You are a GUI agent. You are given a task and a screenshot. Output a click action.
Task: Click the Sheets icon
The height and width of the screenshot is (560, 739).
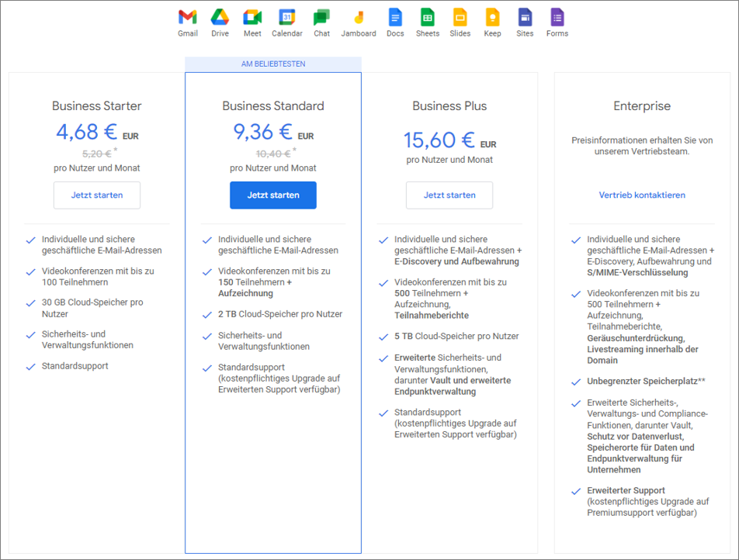pos(428,17)
